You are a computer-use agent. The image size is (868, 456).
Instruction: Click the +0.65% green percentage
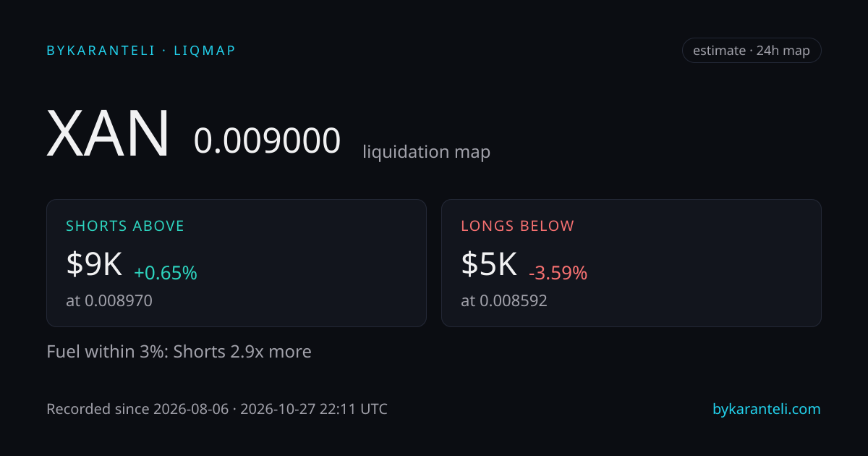click(166, 273)
